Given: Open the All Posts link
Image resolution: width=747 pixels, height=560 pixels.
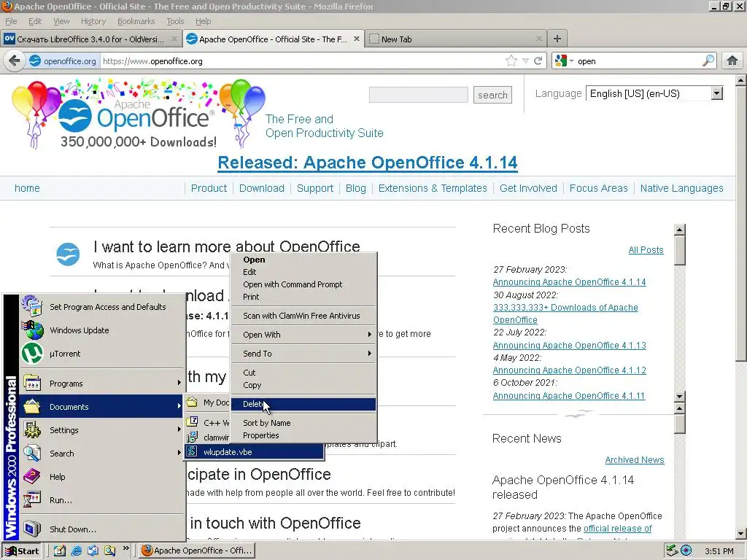Looking at the screenshot, I should tap(646, 250).
